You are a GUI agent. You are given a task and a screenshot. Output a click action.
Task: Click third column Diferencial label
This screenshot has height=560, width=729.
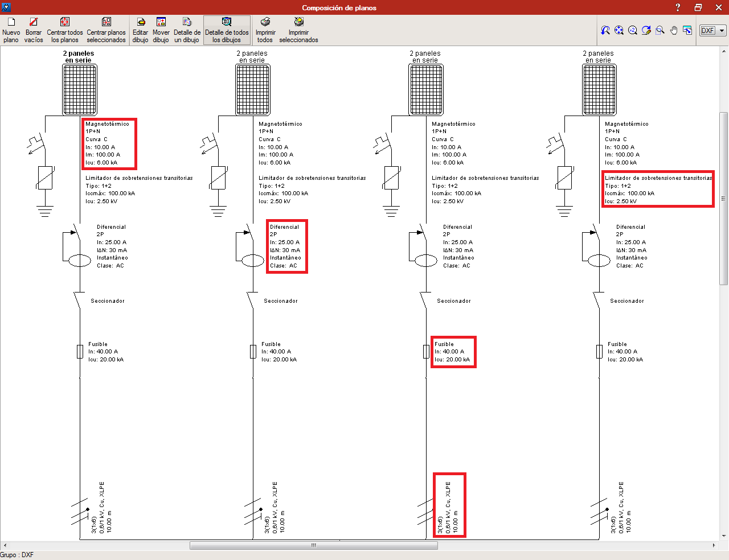[x=457, y=227]
